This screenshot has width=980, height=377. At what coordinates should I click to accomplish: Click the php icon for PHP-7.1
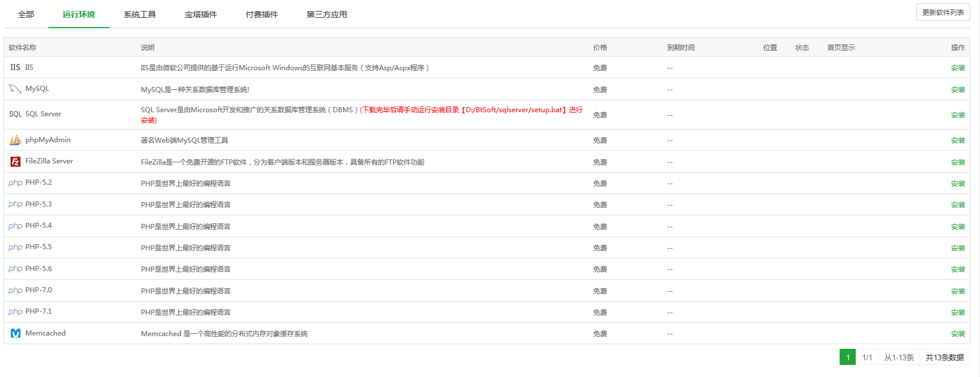coord(16,312)
